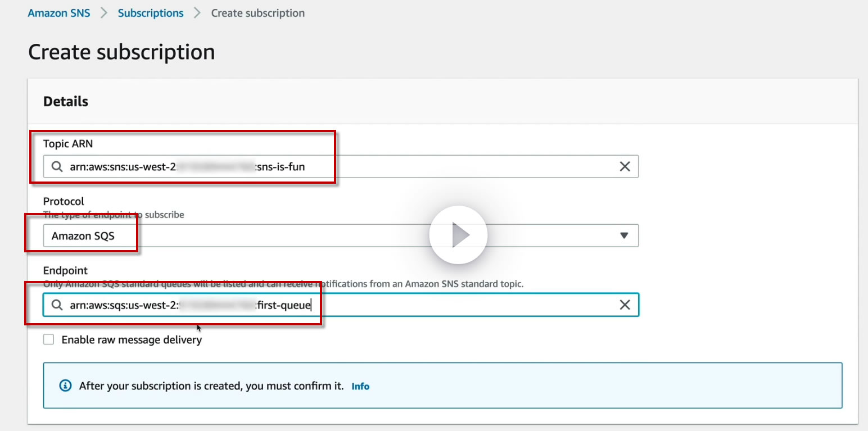Screen dimensions: 868x431
Task: Click the search icon in Topic ARN
Action: point(57,166)
